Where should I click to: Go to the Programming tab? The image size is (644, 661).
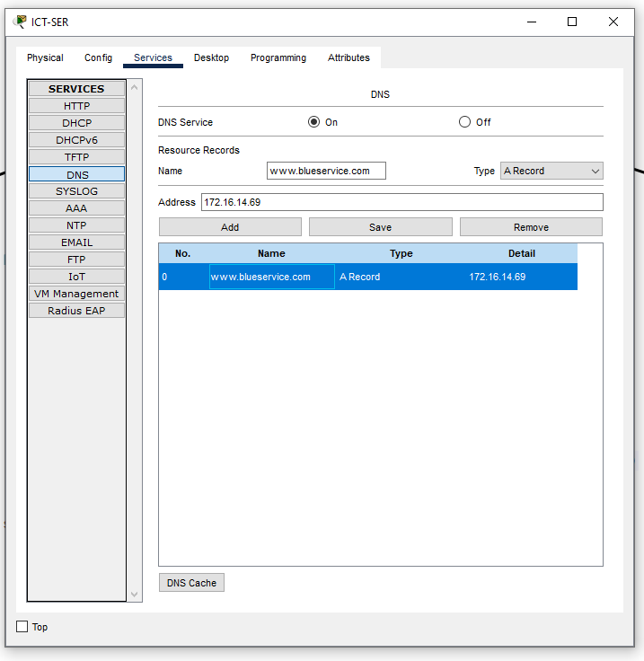(278, 57)
